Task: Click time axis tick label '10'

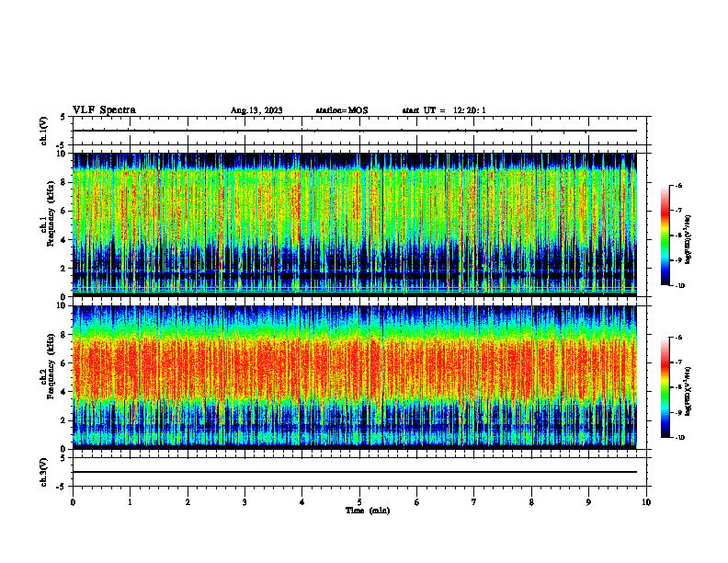Action: click(646, 502)
